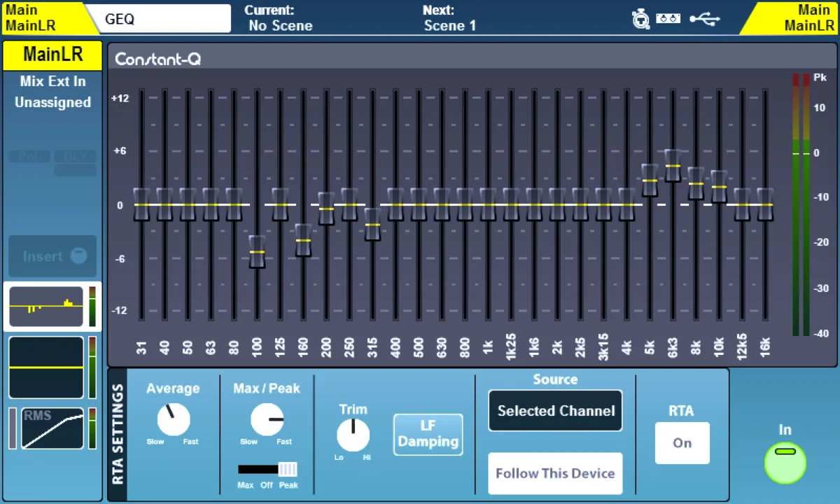Click the 100 Hz fader handle
840x504 pixels.
click(257, 251)
